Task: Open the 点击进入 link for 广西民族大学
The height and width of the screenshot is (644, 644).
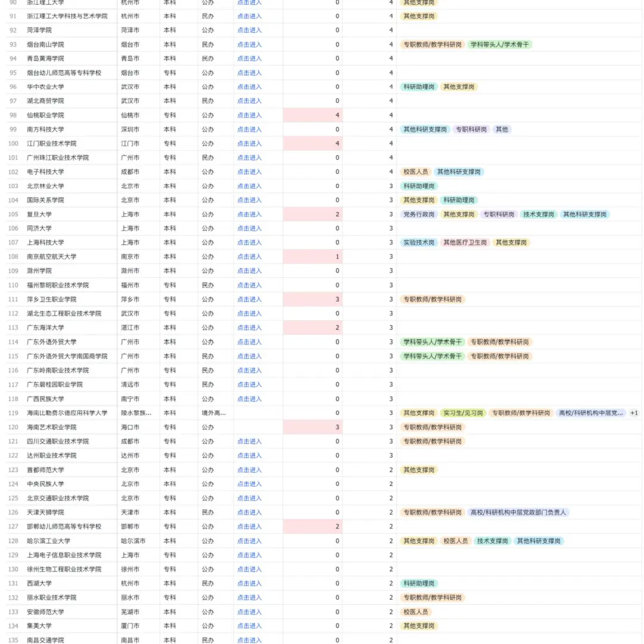Action: coord(249,399)
